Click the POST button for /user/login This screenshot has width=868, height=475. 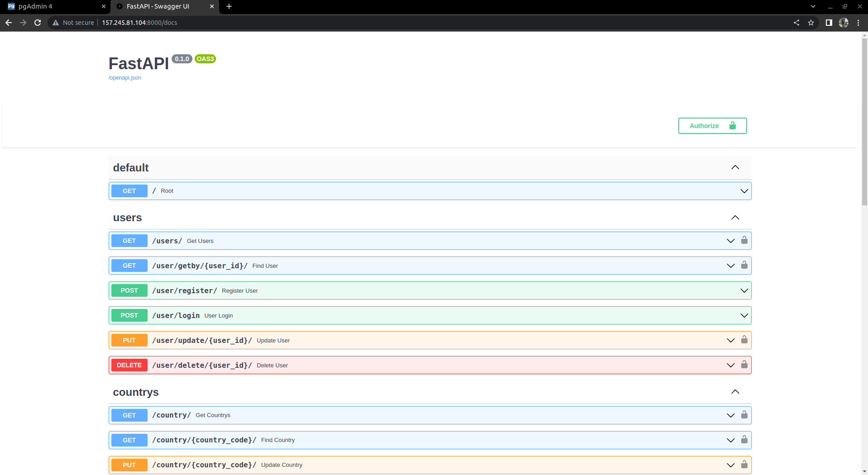point(129,315)
